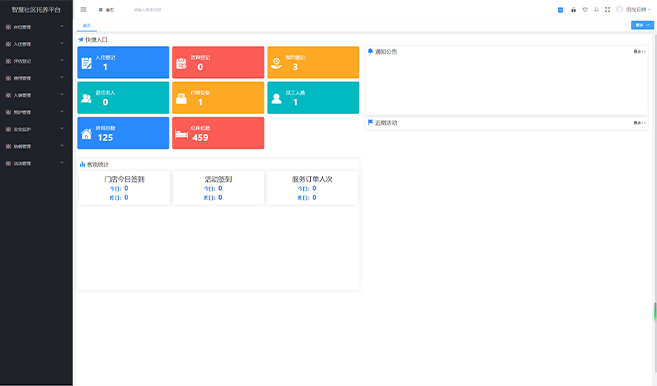The width and height of the screenshot is (657, 386).
Task: Click the hand-with-clock icon on orange card
Action: coord(276,63)
